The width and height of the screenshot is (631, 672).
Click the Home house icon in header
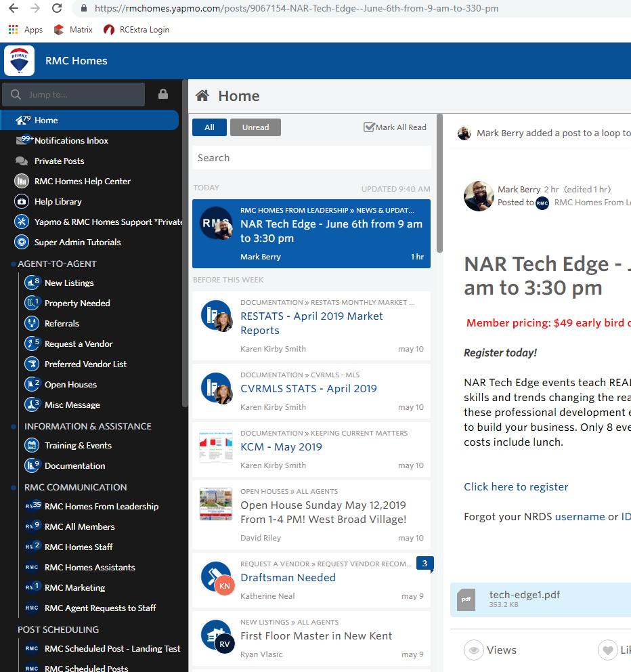pyautogui.click(x=202, y=96)
